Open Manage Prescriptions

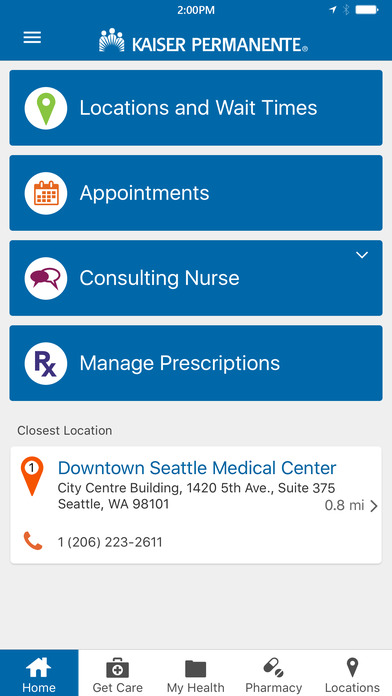point(196,364)
